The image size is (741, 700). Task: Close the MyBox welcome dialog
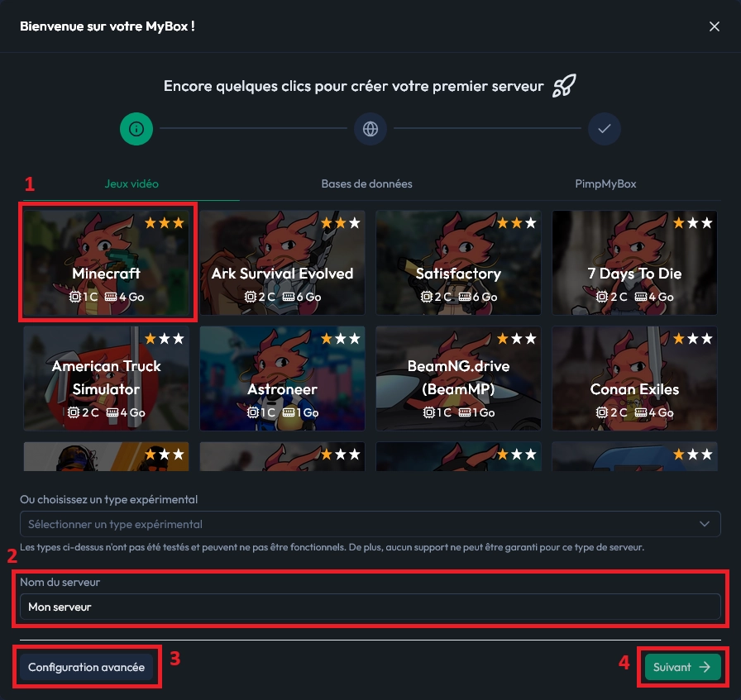tap(714, 26)
